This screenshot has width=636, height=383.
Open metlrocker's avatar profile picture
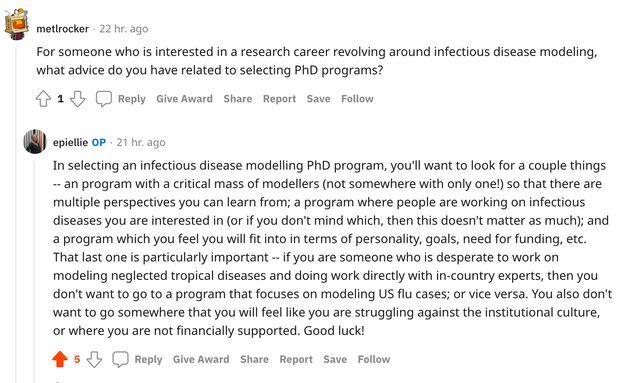pyautogui.click(x=17, y=24)
